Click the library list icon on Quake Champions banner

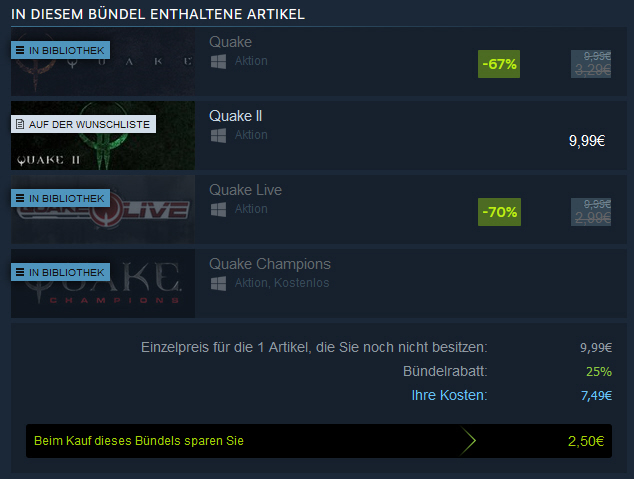pyautogui.click(x=20, y=272)
